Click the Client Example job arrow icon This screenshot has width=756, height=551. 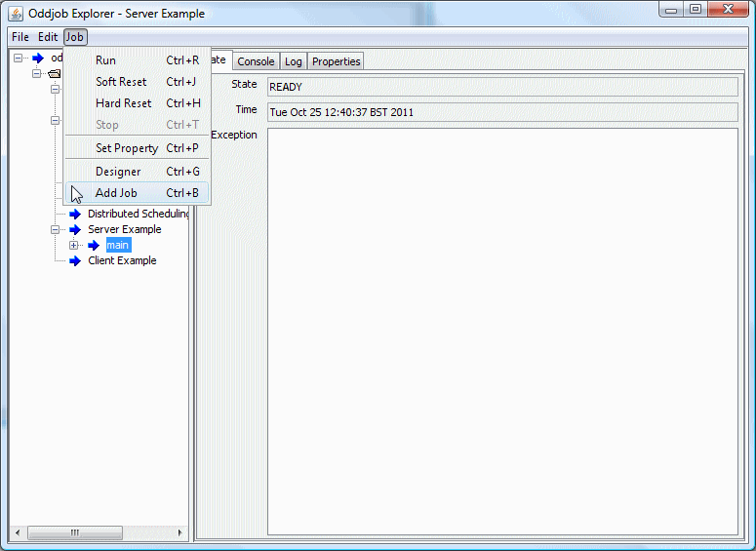[75, 261]
